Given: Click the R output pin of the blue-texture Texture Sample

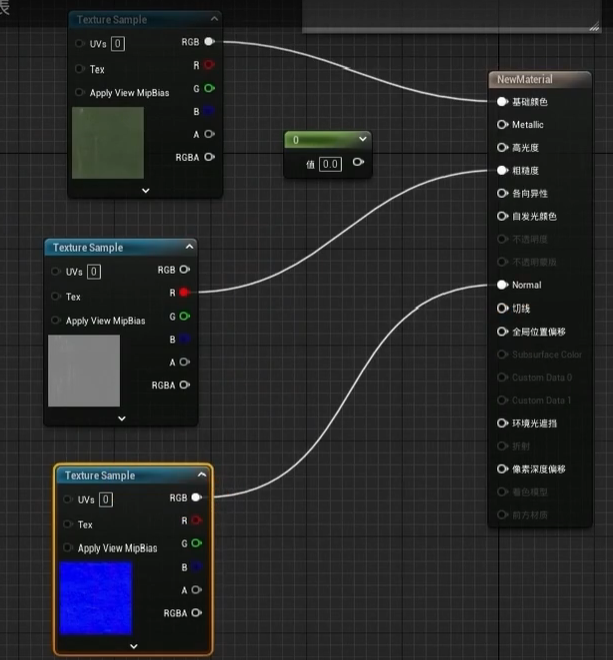Looking at the screenshot, I should click(197, 520).
